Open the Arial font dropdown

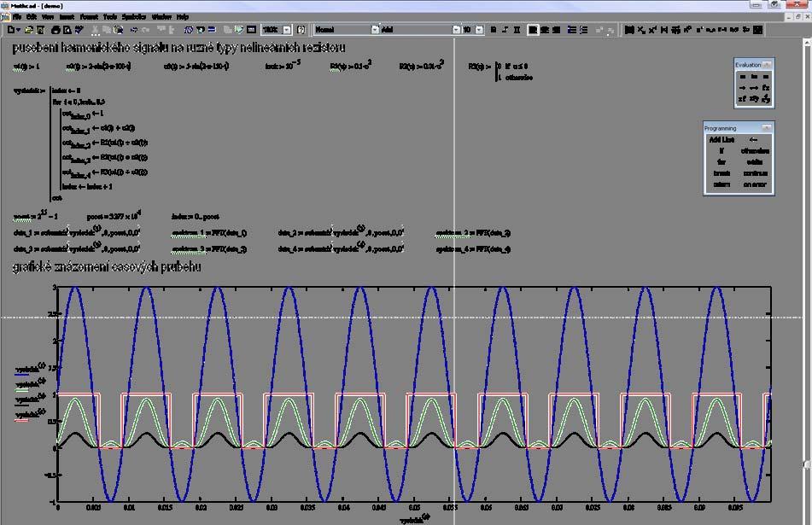coord(456,30)
